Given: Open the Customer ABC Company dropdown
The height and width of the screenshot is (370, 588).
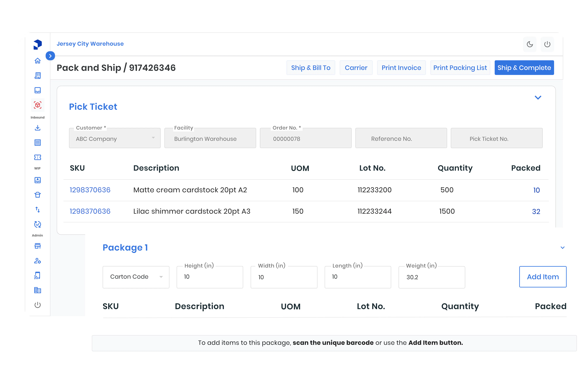Looking at the screenshot, I should (x=115, y=138).
